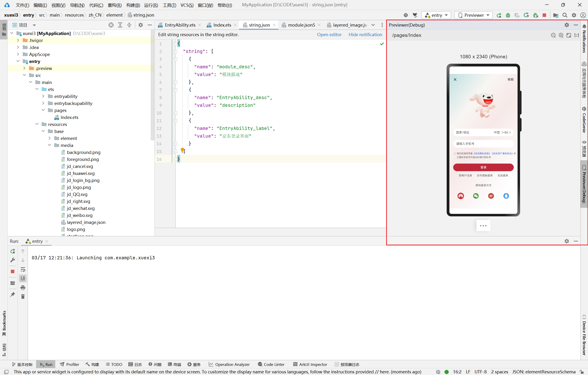Click the zoom out icon in Previewer
The height and width of the screenshot is (375, 588).
tap(553, 35)
